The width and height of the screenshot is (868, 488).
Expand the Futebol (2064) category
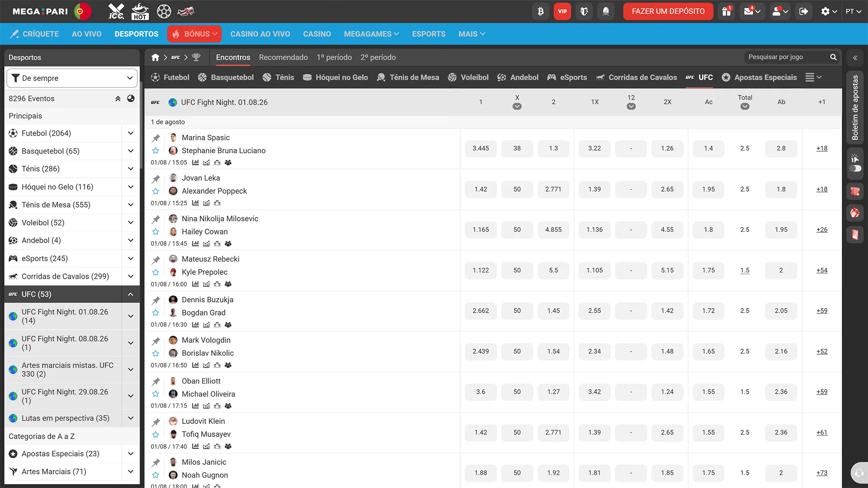130,133
